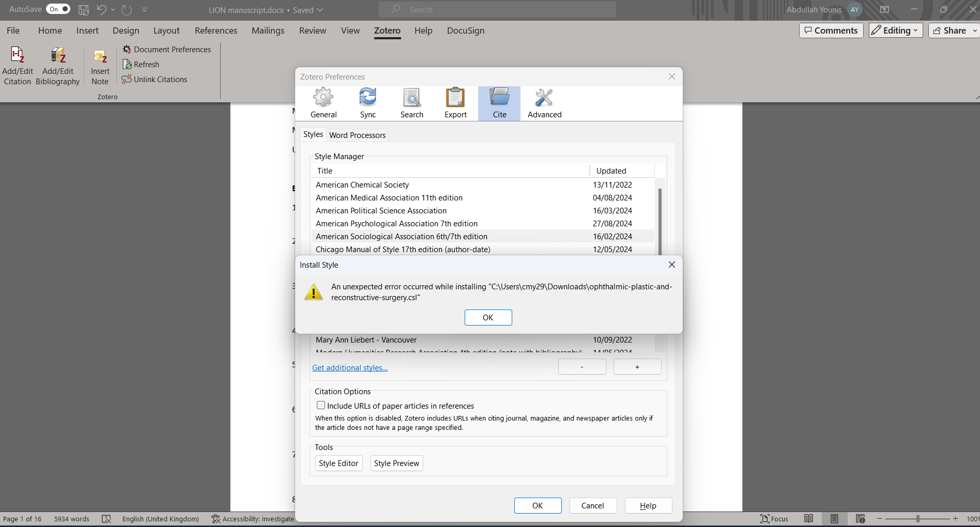980x527 pixels.
Task: Select Mary Ann Liebert - Vancouver style
Action: click(x=483, y=340)
